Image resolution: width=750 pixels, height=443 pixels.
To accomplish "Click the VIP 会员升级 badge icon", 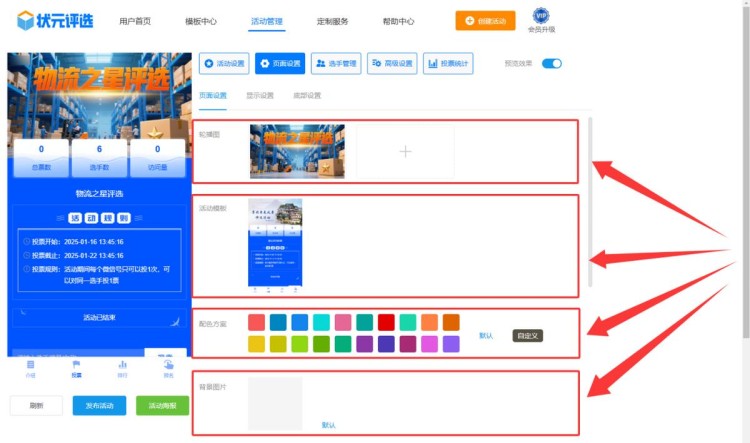I will coord(541,15).
